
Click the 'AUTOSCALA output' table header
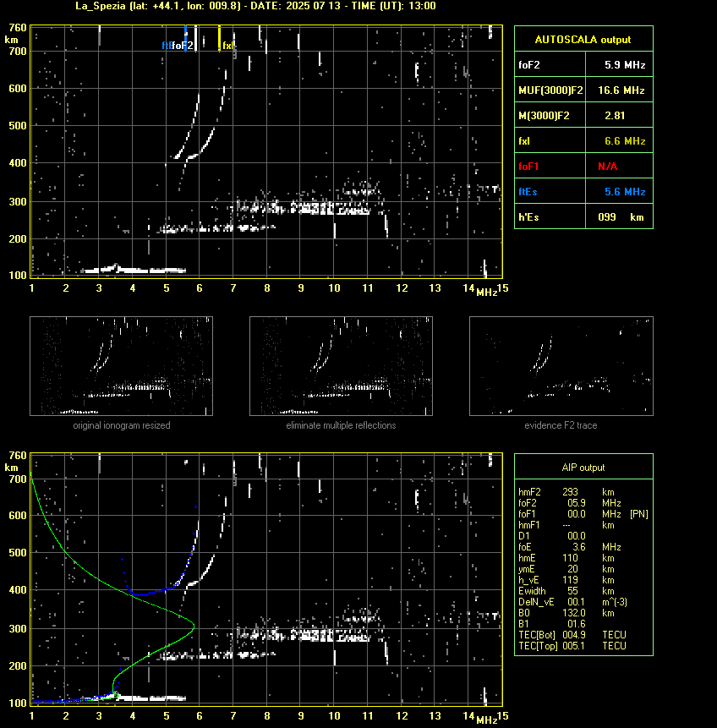pos(583,39)
